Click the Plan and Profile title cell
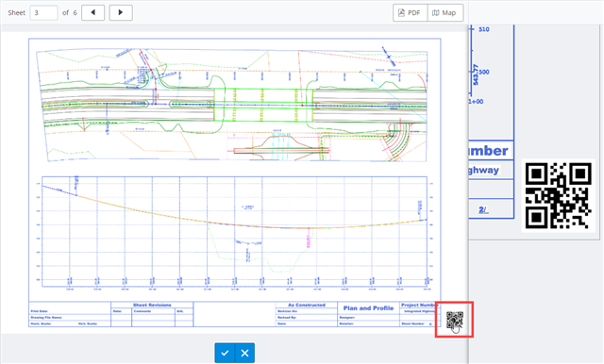The image size is (604, 364). pyautogui.click(x=368, y=308)
